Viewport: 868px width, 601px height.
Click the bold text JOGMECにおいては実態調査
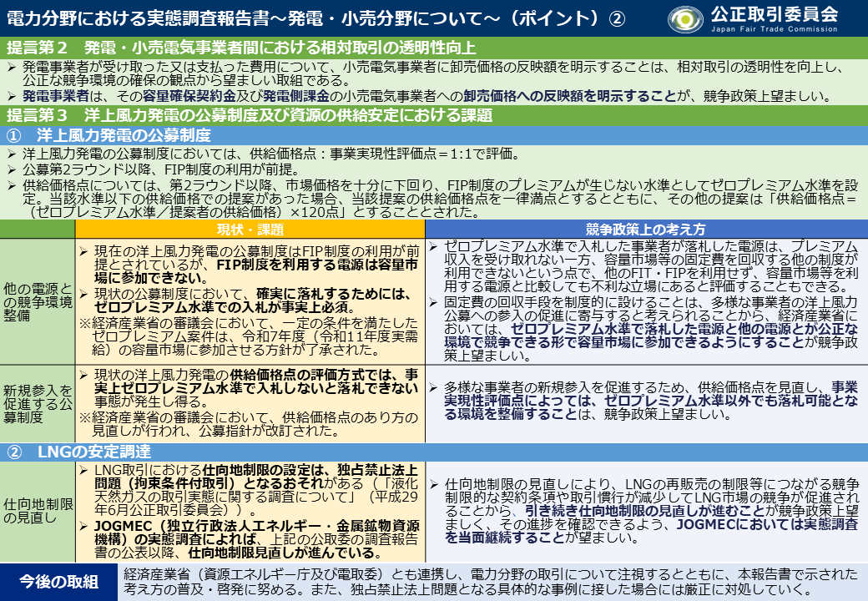click(768, 523)
